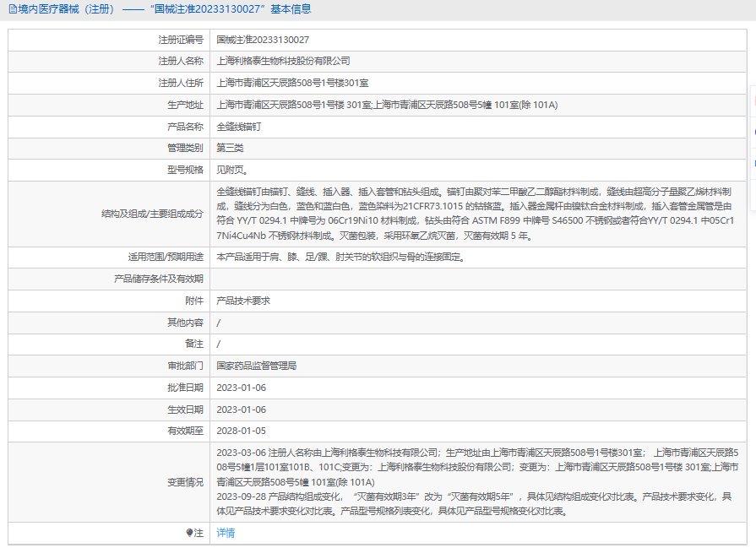Click the 生产地址 address text
756x548 pixels.
(387, 105)
